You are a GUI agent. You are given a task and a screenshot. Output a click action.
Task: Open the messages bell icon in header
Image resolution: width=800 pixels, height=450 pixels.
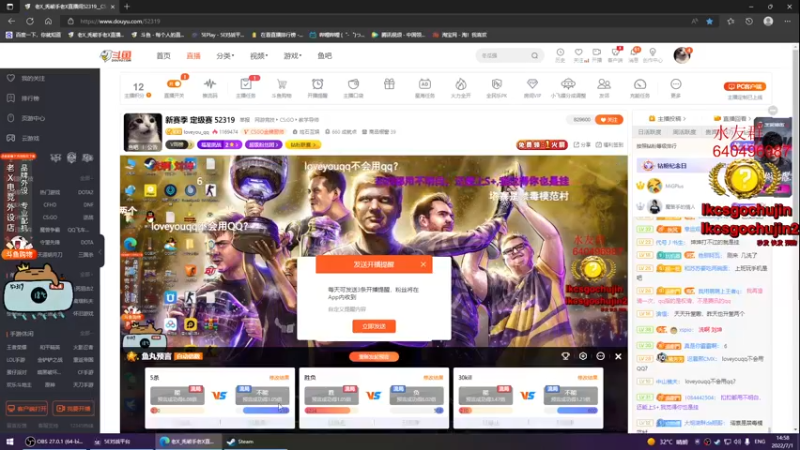tap(634, 53)
